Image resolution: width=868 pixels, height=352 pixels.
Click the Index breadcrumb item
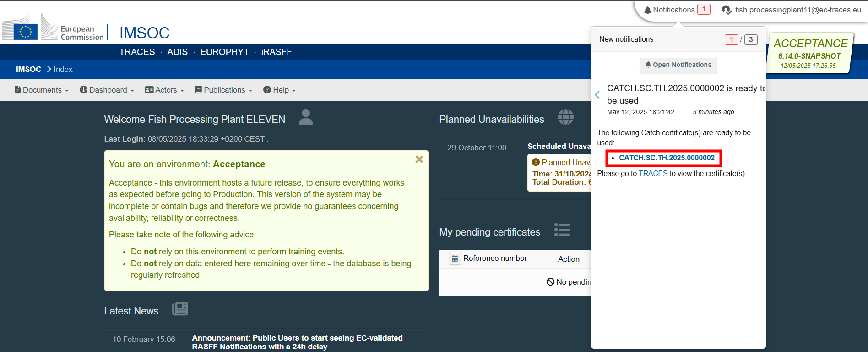tap(63, 70)
